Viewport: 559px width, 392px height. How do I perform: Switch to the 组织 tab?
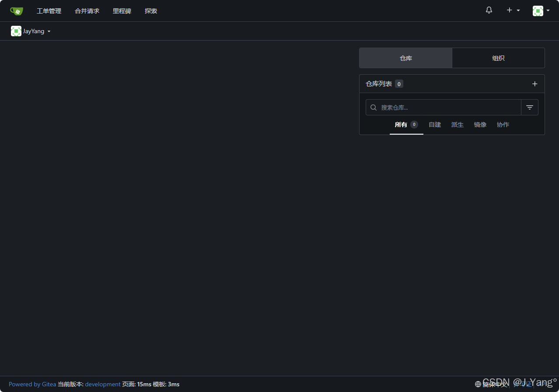(x=498, y=58)
